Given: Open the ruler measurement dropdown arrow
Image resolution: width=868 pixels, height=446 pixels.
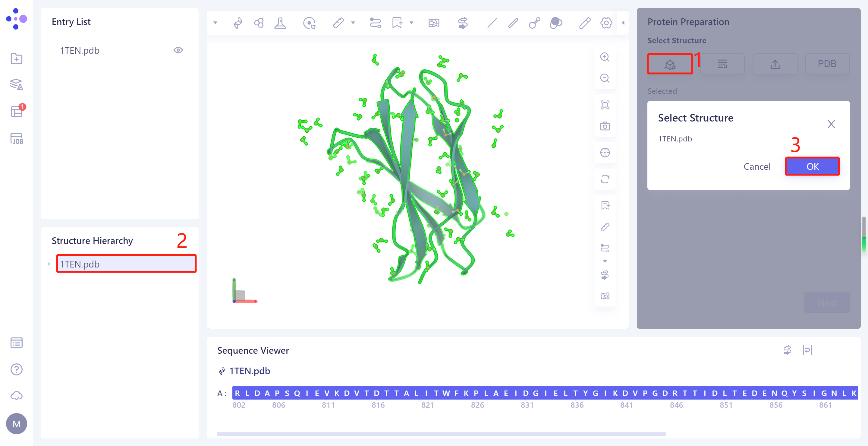Looking at the screenshot, I should [x=353, y=23].
